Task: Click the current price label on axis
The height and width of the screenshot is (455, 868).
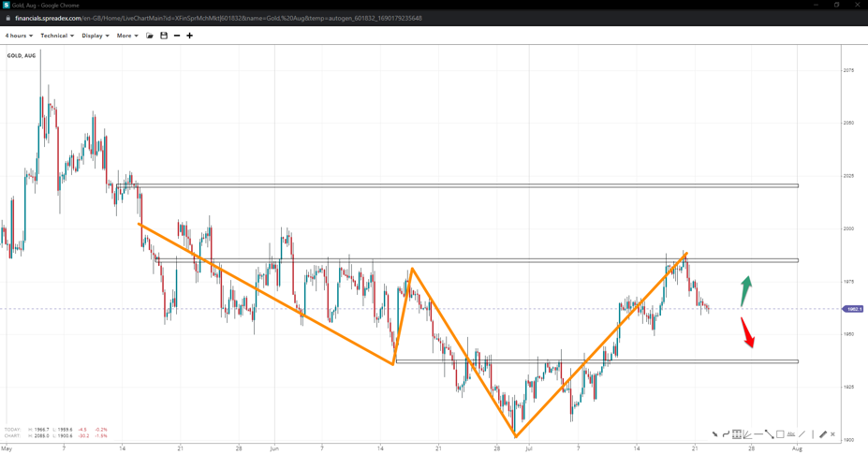Action: coord(852,309)
